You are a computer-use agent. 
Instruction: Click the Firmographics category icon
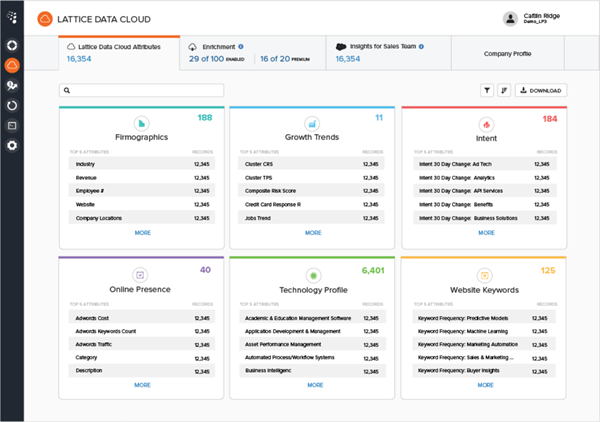pos(140,122)
